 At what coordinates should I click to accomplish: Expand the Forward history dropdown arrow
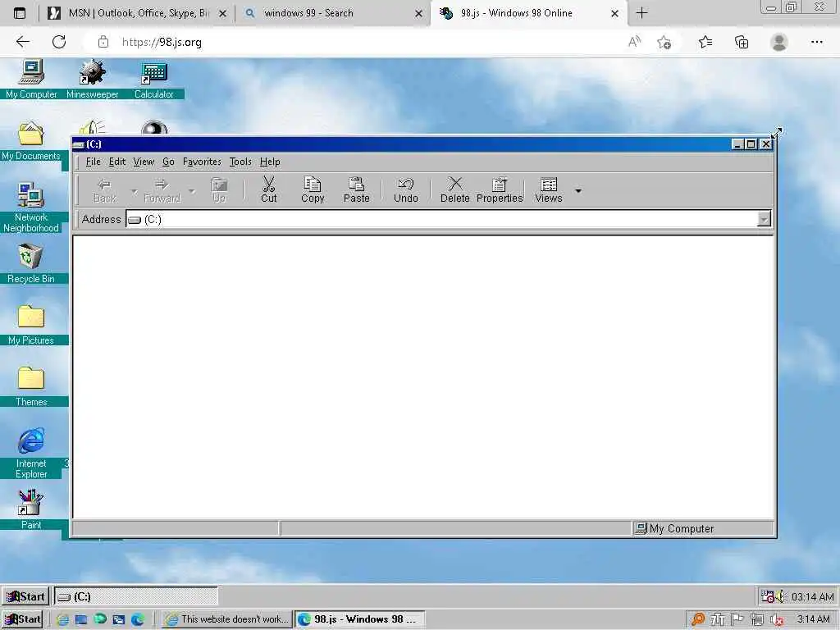click(192, 190)
